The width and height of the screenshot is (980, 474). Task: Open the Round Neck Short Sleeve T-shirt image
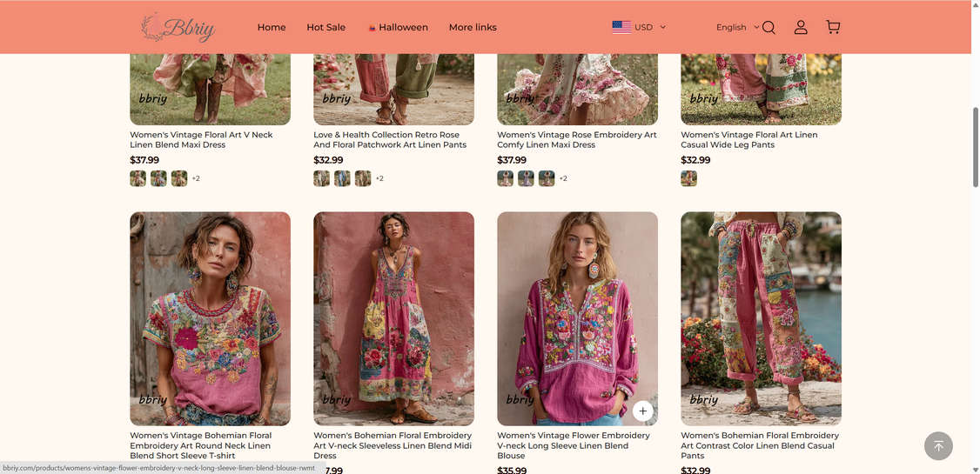pos(210,318)
